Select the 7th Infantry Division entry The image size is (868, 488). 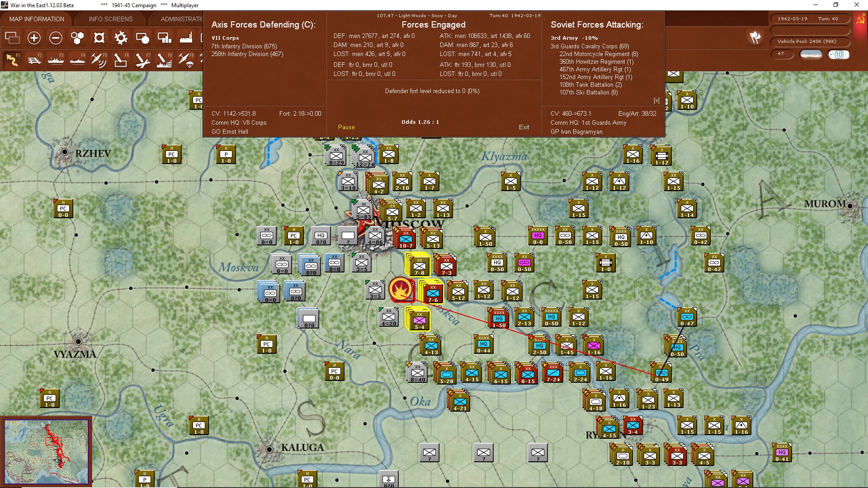244,47
